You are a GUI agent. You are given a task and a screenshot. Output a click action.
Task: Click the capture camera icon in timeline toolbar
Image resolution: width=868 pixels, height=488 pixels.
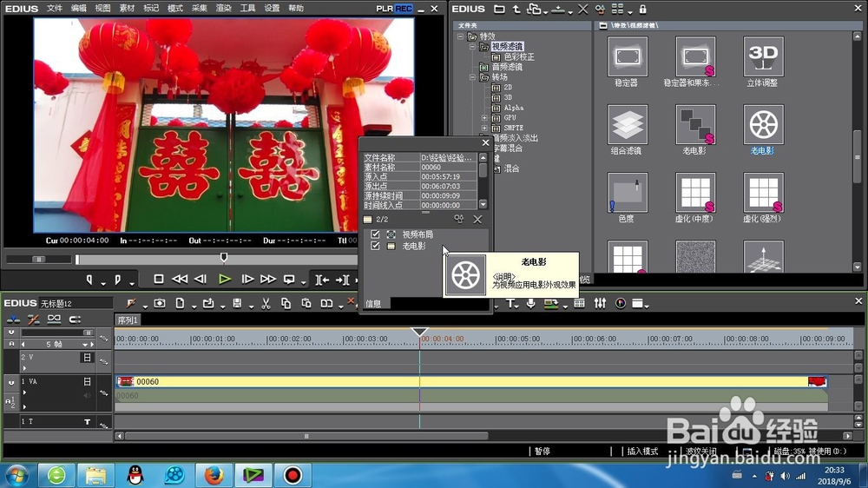pyautogui.click(x=160, y=303)
